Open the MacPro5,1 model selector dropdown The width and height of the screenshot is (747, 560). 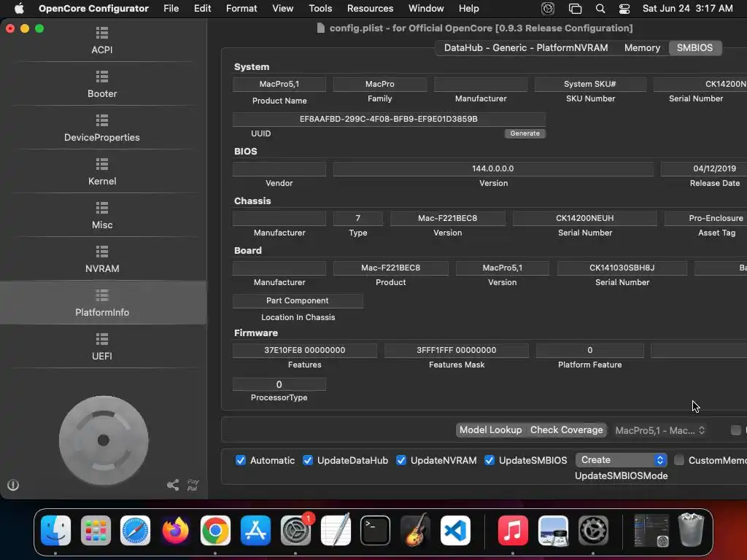point(659,430)
